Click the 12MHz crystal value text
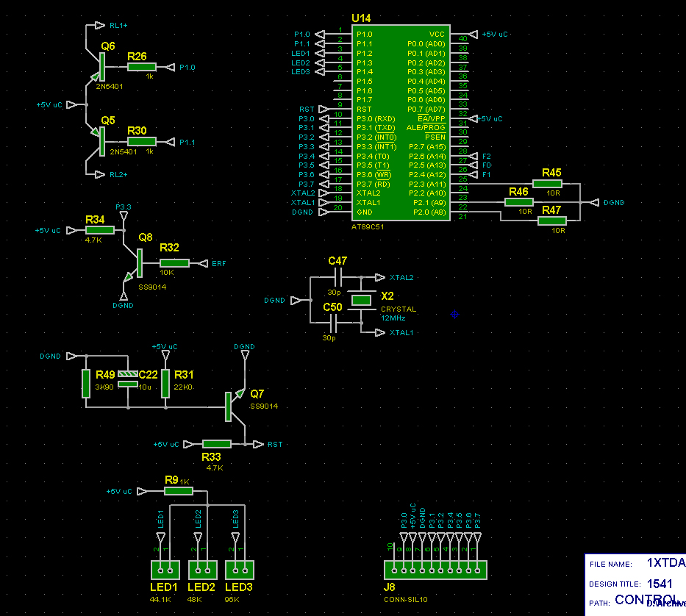686x616 pixels. (393, 318)
